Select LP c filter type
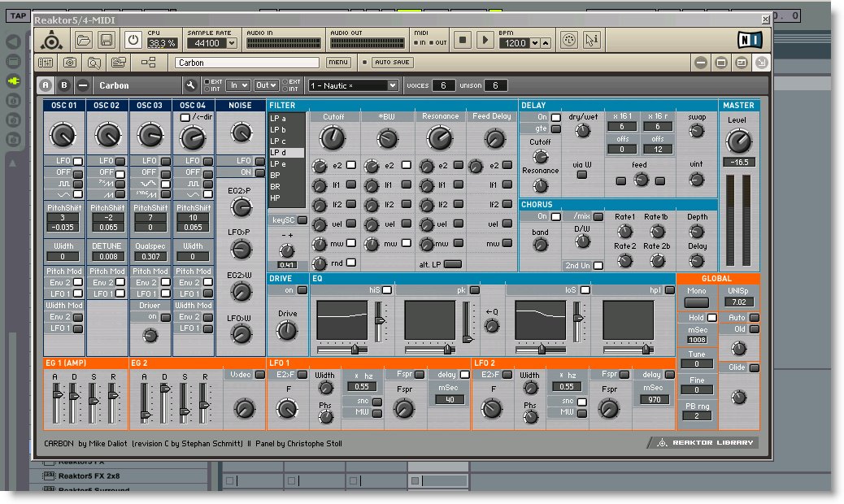Image resolution: width=844 pixels, height=504 pixels. pos(286,141)
